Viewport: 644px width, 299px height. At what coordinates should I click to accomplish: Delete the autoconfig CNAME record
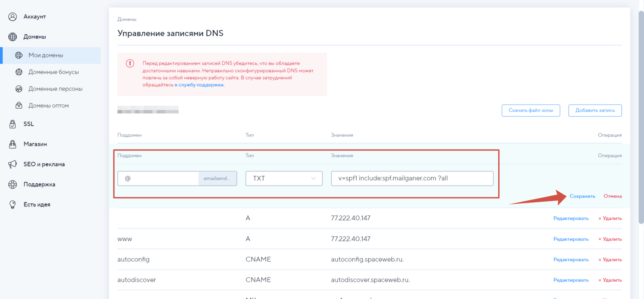pos(610,260)
